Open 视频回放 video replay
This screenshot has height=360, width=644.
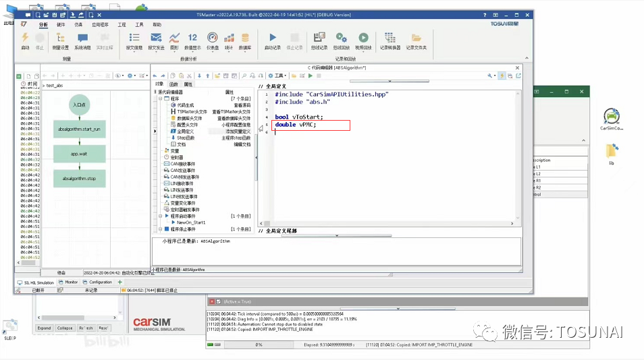(x=363, y=40)
